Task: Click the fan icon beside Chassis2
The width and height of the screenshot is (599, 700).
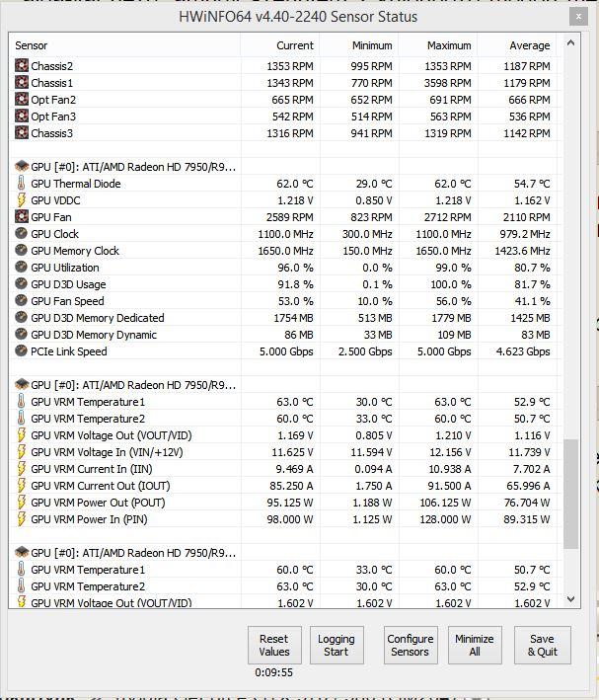Action: pyautogui.click(x=21, y=65)
